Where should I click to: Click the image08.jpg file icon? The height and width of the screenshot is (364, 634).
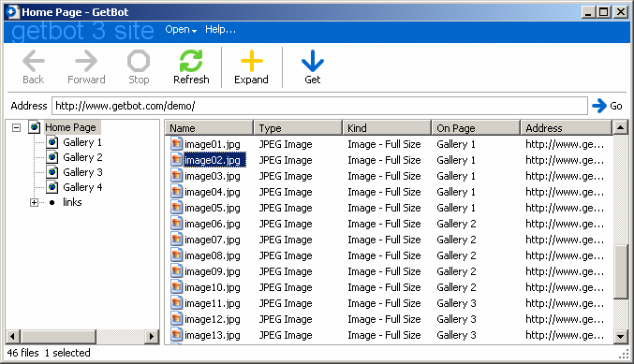click(x=176, y=255)
